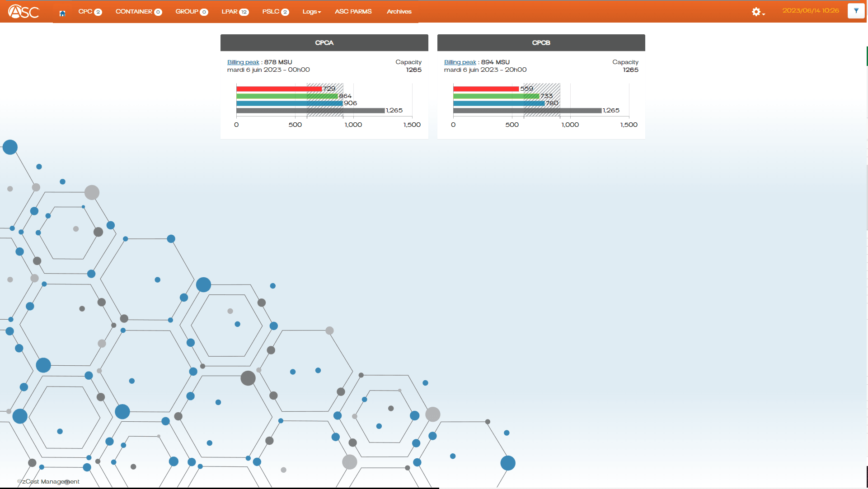Image resolution: width=868 pixels, height=489 pixels.
Task: Open the LPAR section
Action: point(235,12)
